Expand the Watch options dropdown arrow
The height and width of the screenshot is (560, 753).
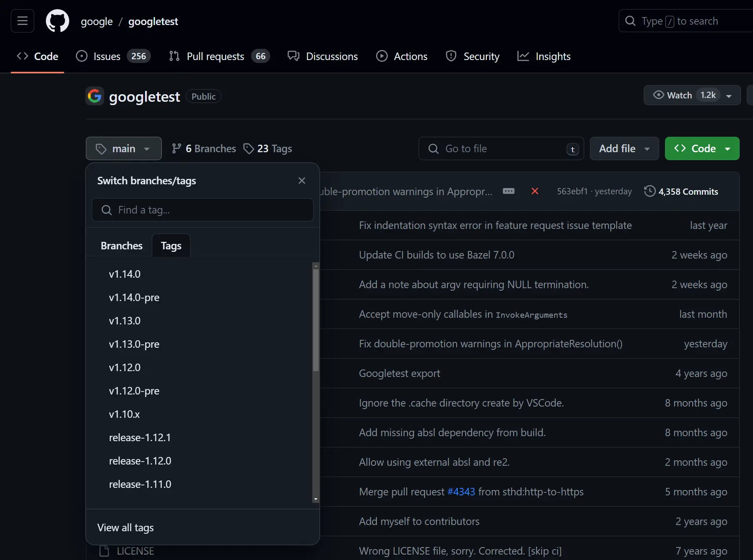point(729,95)
